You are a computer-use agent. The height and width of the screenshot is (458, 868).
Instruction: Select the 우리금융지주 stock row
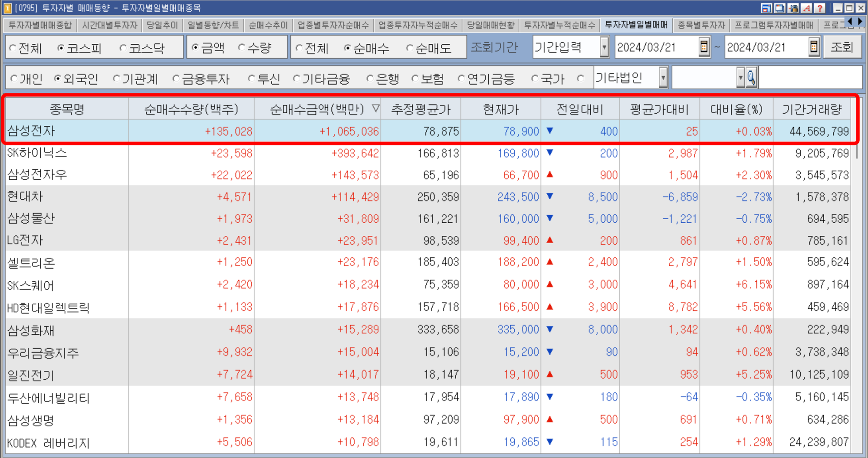428,352
